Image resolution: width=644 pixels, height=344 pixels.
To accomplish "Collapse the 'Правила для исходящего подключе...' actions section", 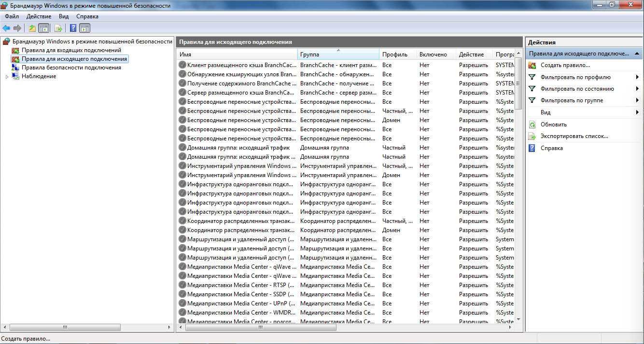I will (637, 54).
